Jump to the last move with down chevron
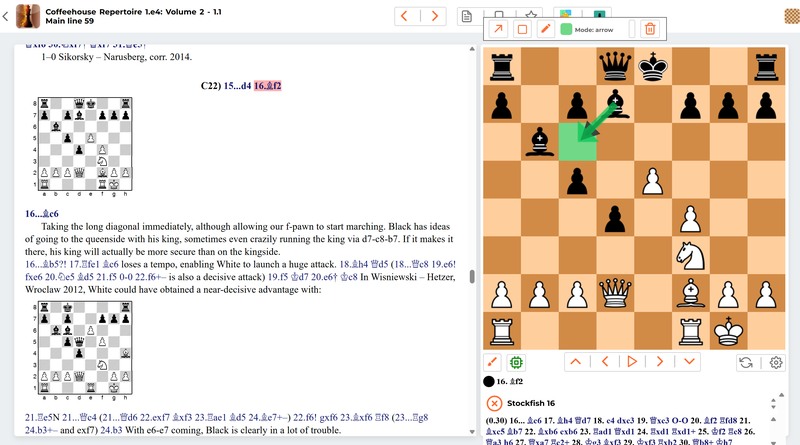 [689, 362]
